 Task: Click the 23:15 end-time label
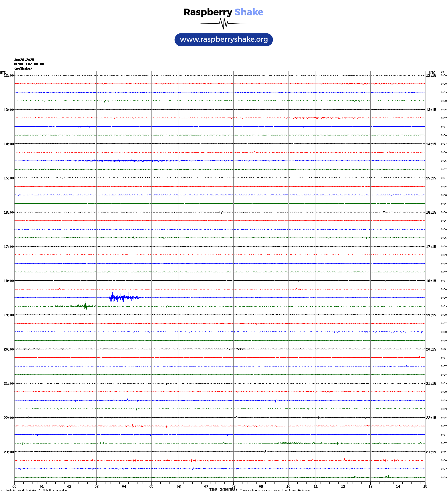[431, 452]
